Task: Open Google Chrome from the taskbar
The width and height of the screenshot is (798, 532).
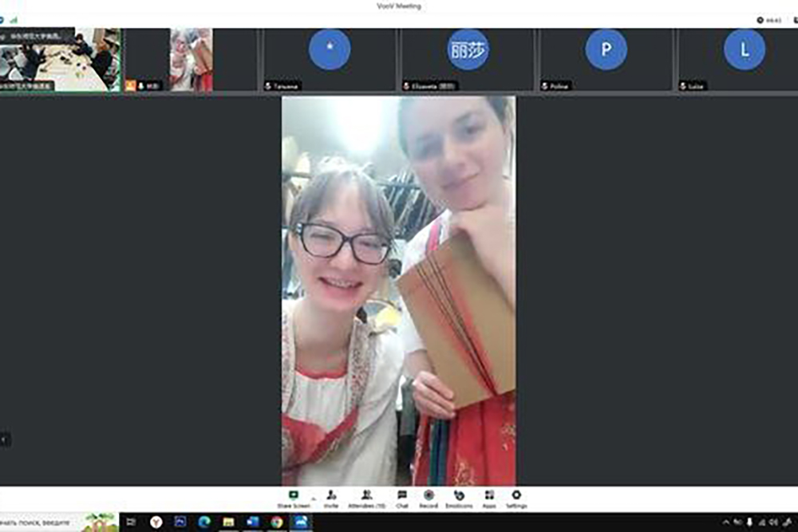Action: [x=276, y=522]
